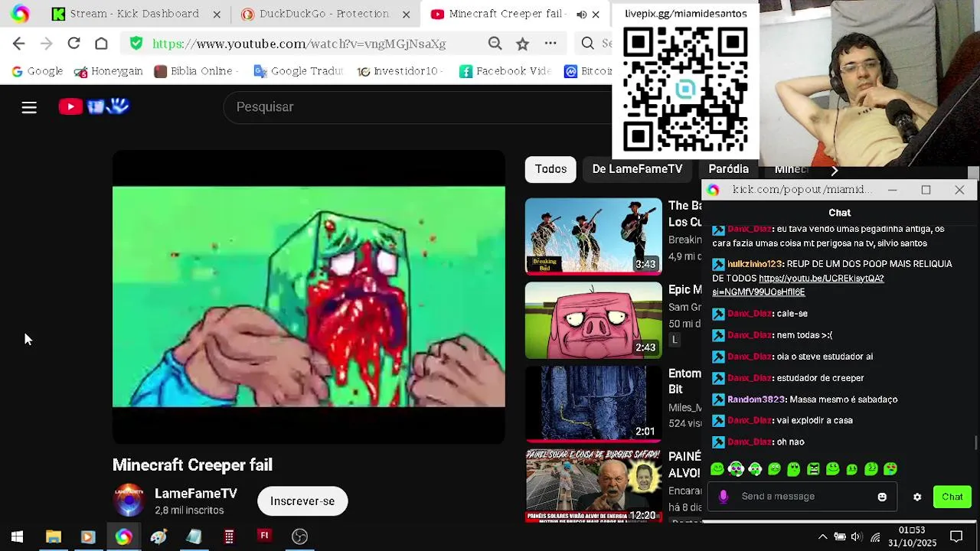Open the YouTube hamburger guide menu
Screen dimensions: 980x551
coord(29,107)
